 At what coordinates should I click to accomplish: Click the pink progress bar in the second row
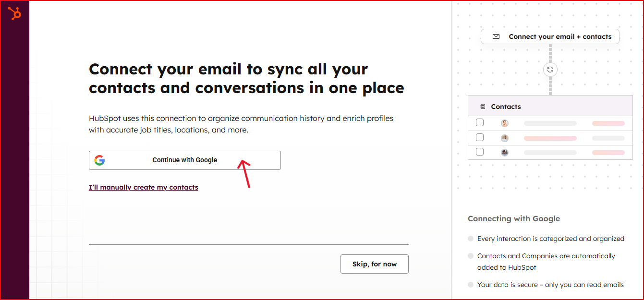tap(550, 138)
